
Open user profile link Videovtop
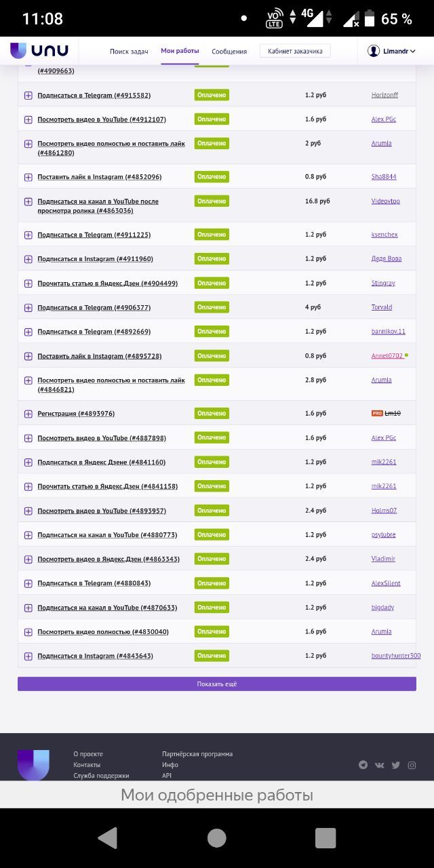[386, 201]
